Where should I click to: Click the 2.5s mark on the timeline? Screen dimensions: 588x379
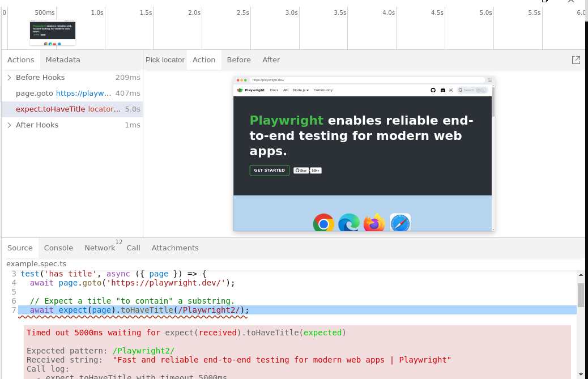243,12
